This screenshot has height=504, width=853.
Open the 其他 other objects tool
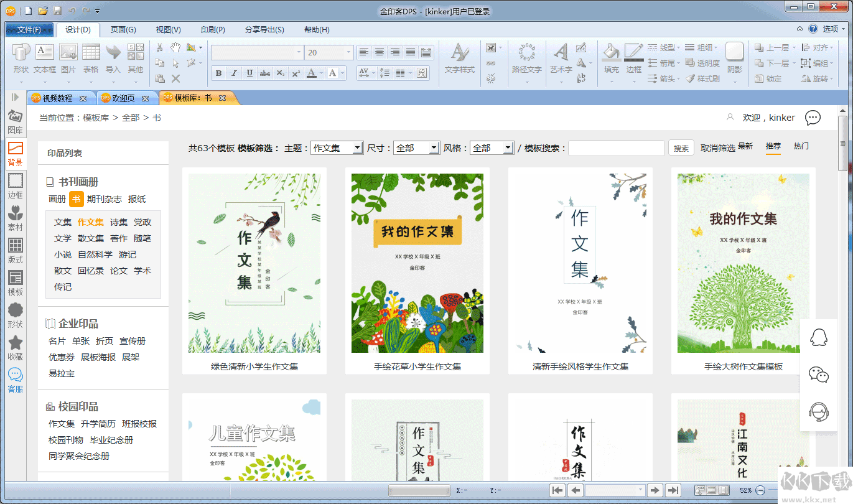pyautogui.click(x=136, y=58)
